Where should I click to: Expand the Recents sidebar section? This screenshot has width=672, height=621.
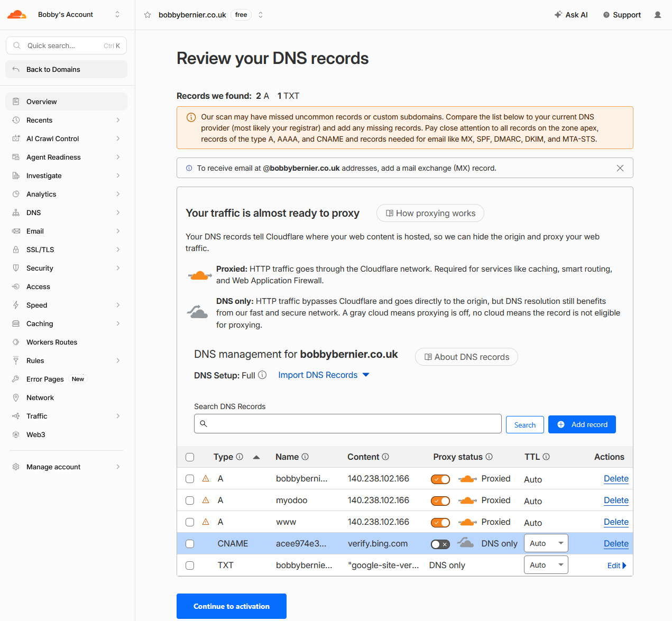click(x=118, y=120)
